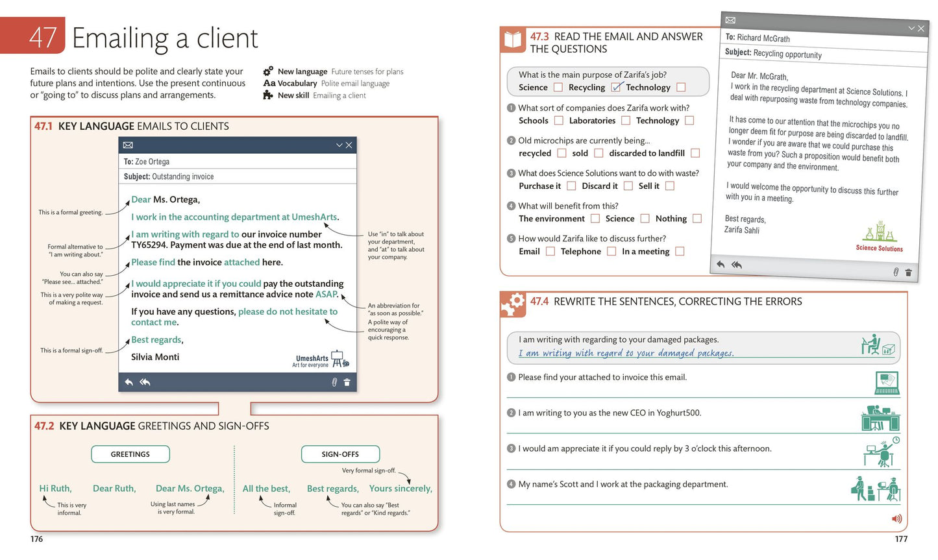Click the illustration in the example sentence box
The image size is (938, 560).
[878, 345]
